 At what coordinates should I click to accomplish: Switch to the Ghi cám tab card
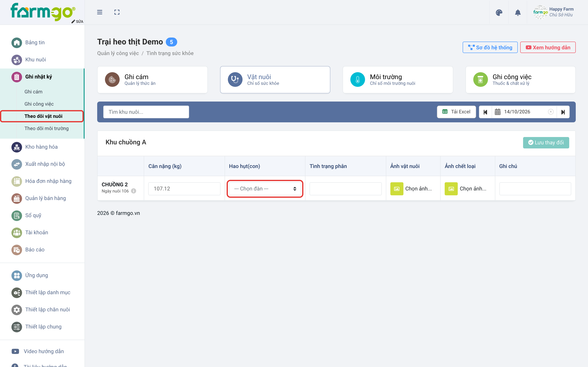pyautogui.click(x=152, y=80)
